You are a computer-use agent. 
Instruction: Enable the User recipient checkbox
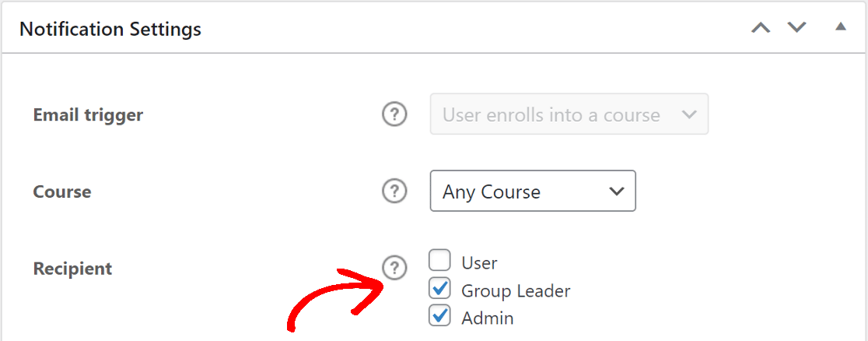tap(439, 261)
